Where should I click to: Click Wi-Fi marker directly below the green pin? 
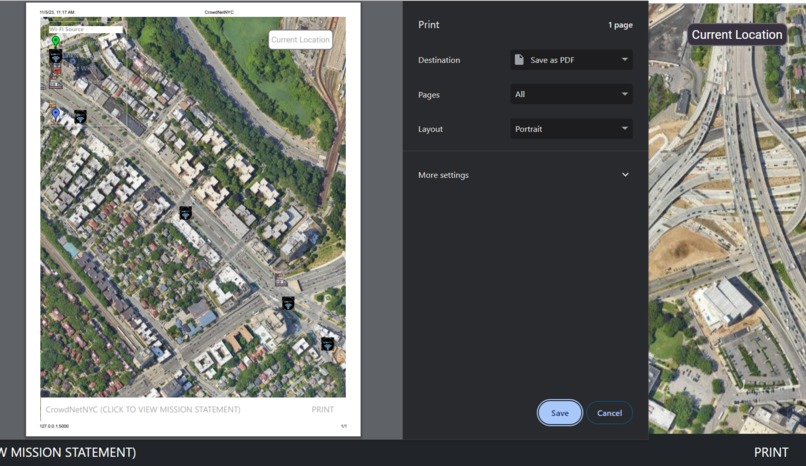coord(56,55)
